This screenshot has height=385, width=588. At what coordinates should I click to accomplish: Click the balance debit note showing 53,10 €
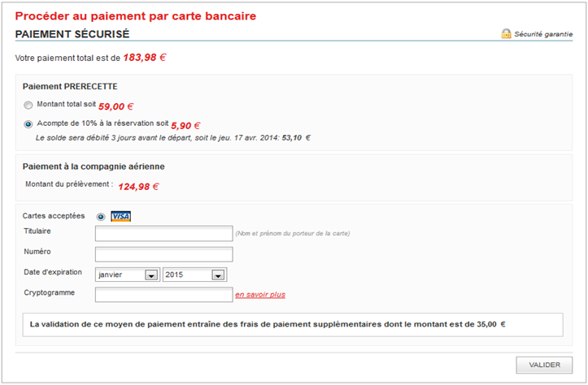(x=173, y=138)
